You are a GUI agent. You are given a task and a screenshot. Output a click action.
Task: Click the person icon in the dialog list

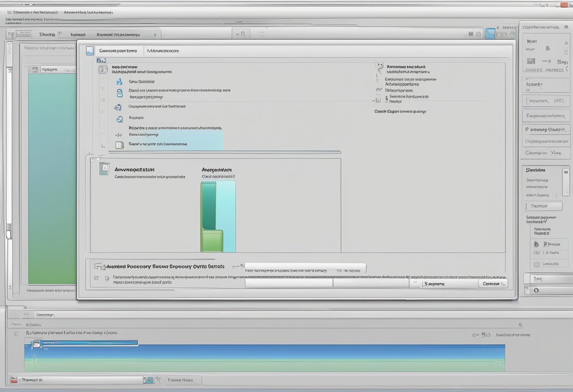(x=119, y=82)
